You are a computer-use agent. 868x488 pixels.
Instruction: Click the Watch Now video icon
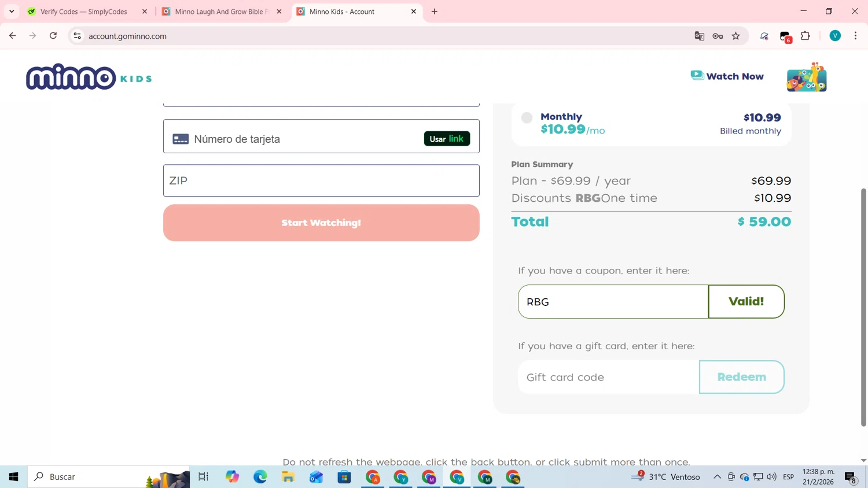point(697,76)
